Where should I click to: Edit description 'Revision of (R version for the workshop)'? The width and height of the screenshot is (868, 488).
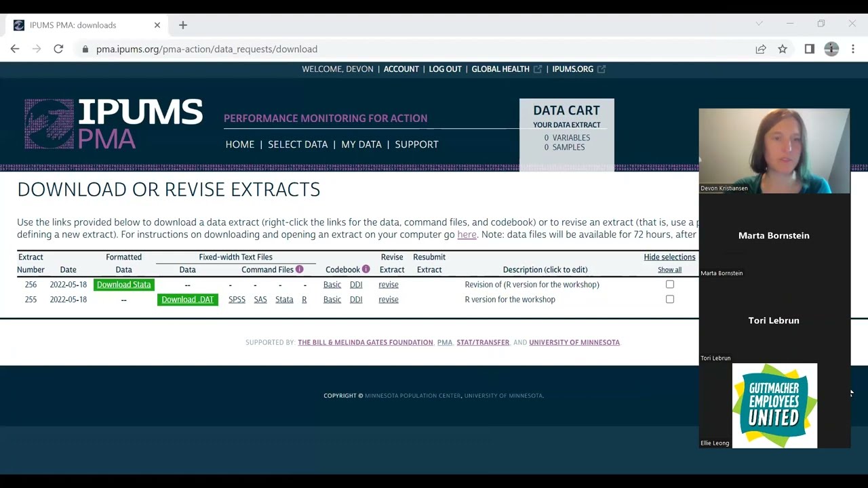pyautogui.click(x=532, y=285)
